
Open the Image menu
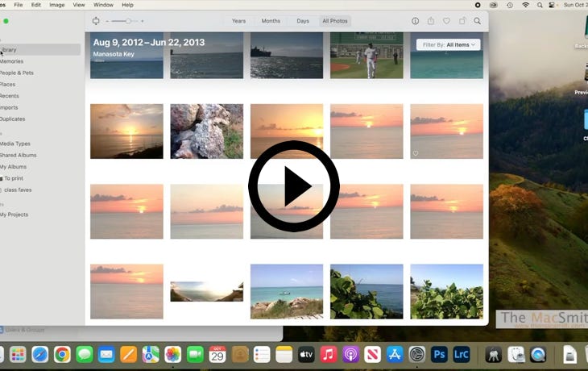pyautogui.click(x=57, y=5)
